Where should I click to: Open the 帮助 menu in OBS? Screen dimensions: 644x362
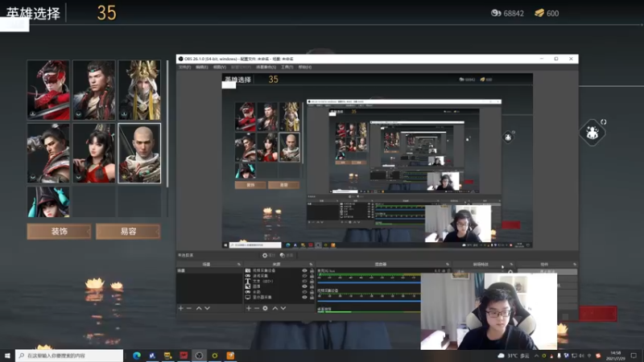[x=304, y=67]
